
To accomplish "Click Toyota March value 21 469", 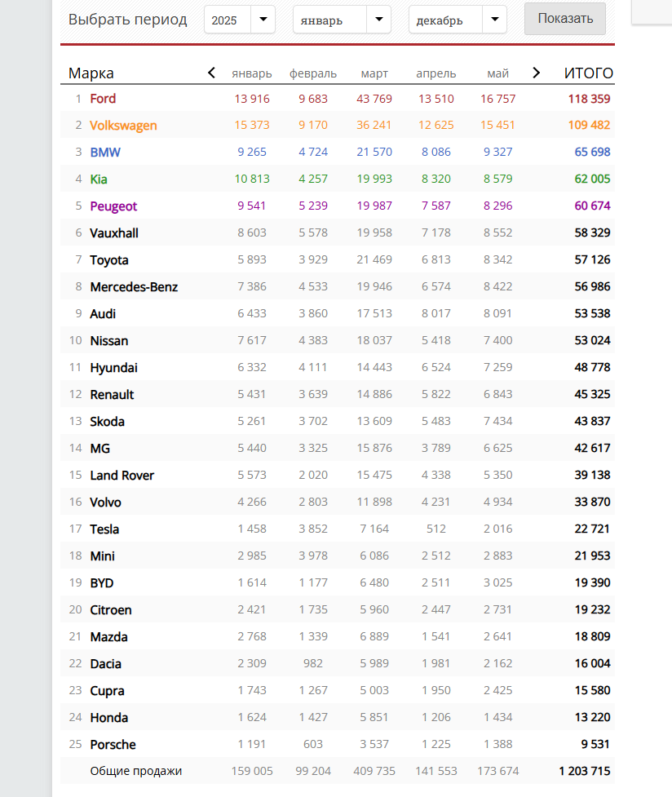I will [x=374, y=259].
